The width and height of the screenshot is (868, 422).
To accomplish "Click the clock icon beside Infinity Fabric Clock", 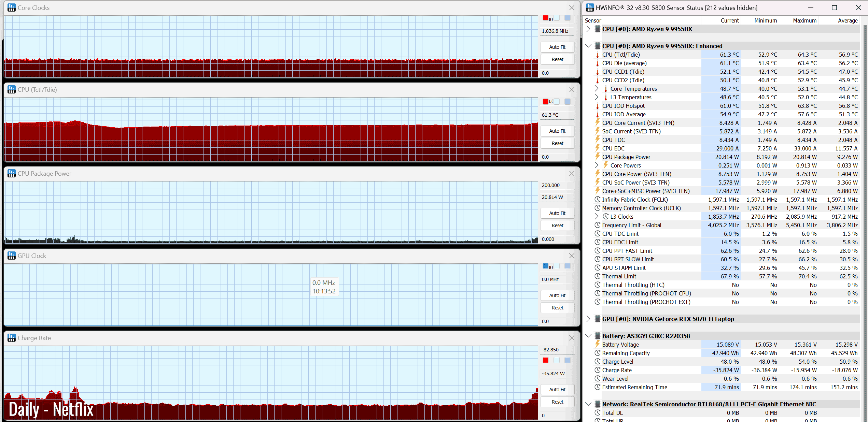I will 597,199.
